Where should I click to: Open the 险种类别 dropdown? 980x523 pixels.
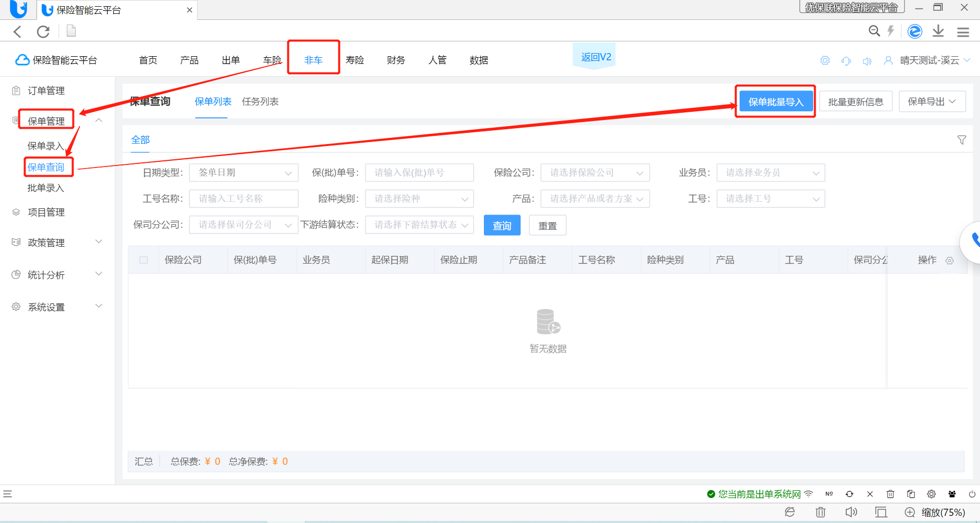[x=420, y=199]
